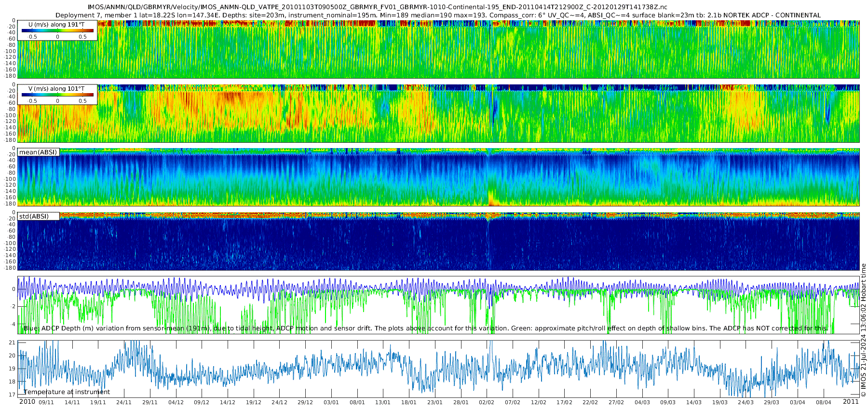
Task: Select the 24/11 date tick
Action: [x=124, y=402]
